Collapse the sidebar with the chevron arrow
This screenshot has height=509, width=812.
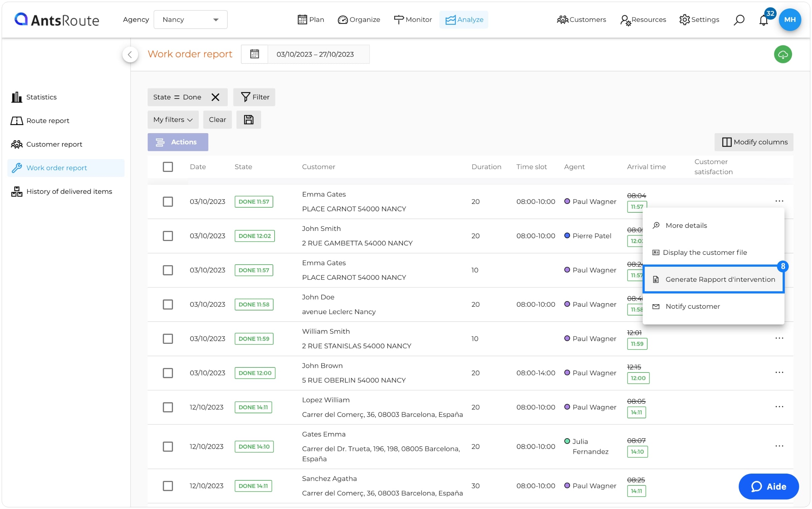pyautogui.click(x=130, y=55)
